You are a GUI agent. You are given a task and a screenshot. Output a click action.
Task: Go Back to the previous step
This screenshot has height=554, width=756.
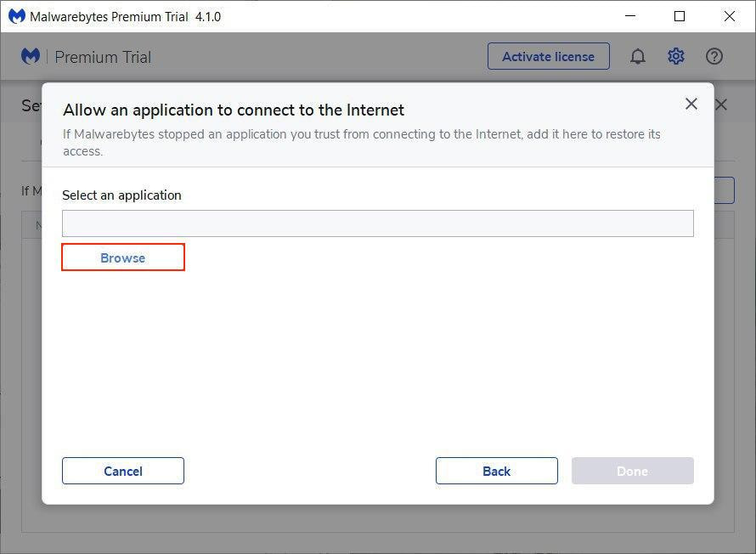(496, 471)
